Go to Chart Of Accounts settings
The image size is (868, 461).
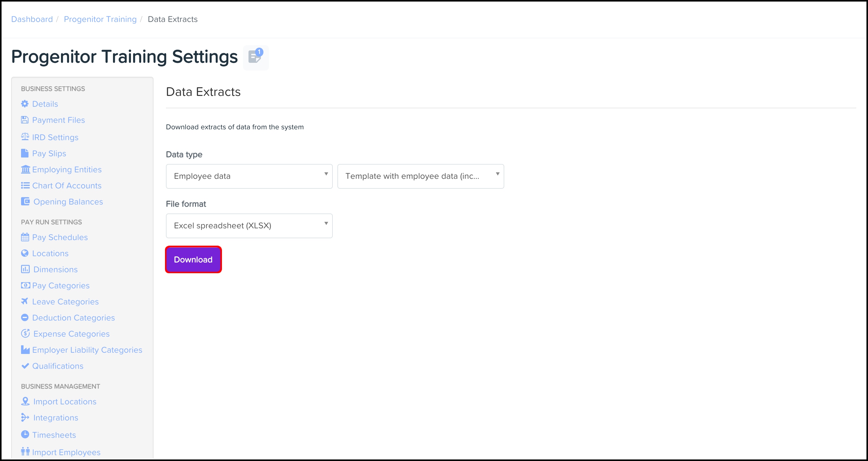click(67, 186)
